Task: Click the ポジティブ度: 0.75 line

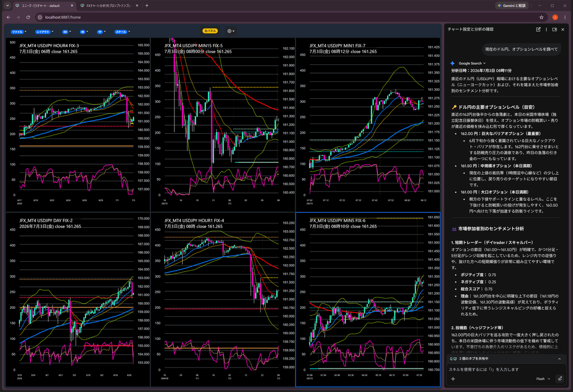Action: point(478,275)
